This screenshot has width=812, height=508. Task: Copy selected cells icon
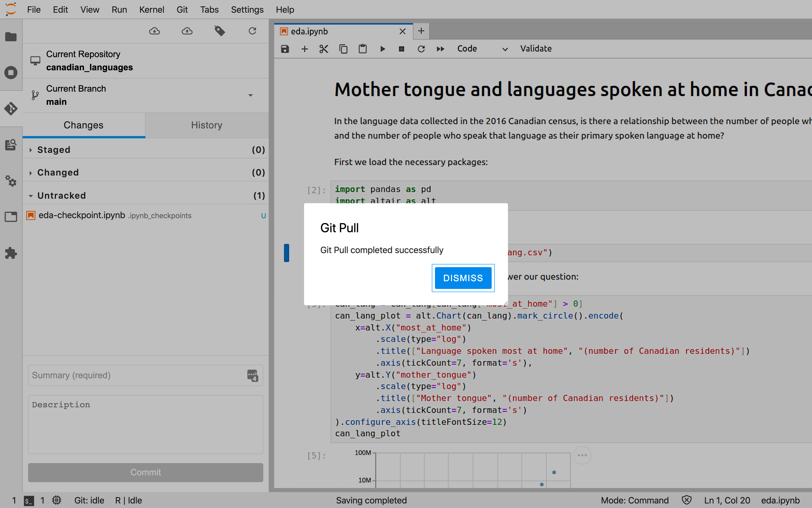tap(343, 49)
